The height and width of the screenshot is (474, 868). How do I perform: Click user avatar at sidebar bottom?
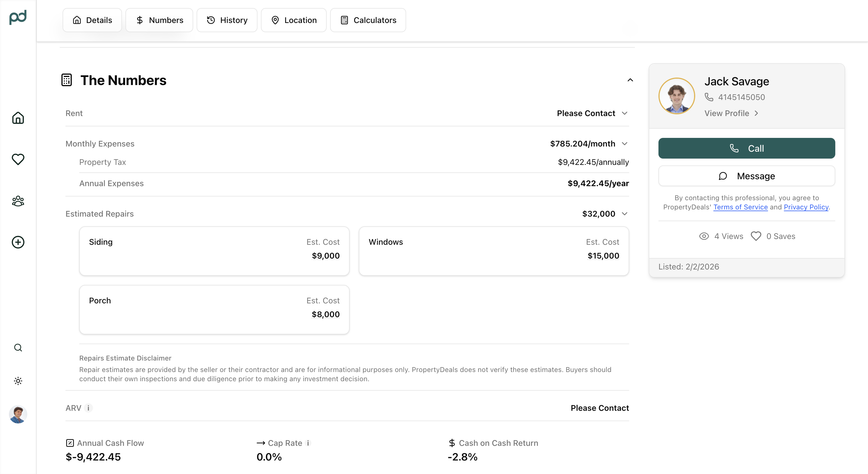tap(18, 414)
